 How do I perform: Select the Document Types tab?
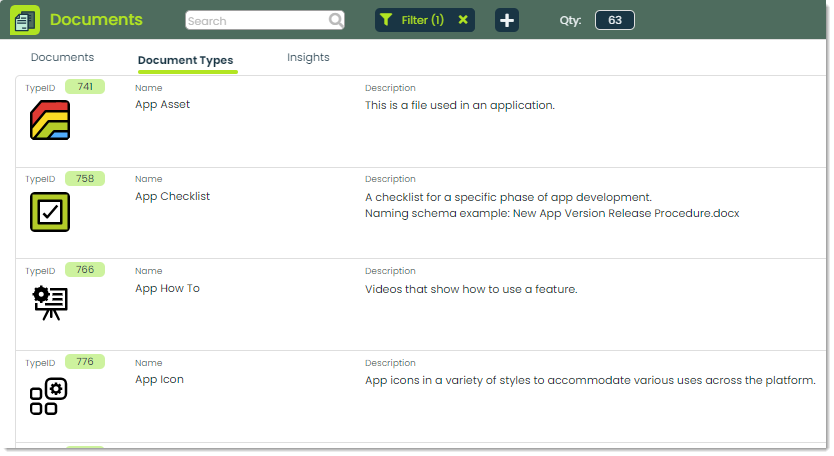[186, 60]
